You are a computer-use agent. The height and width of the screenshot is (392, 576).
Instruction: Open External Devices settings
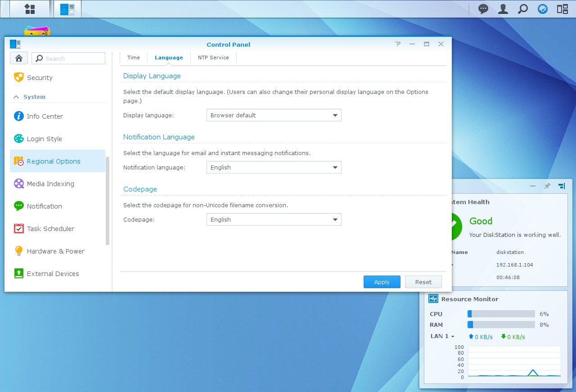coord(58,273)
